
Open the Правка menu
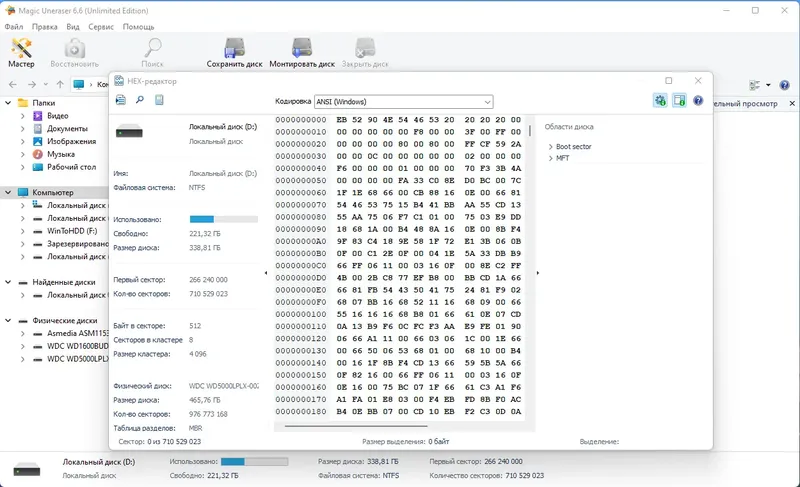(44, 27)
